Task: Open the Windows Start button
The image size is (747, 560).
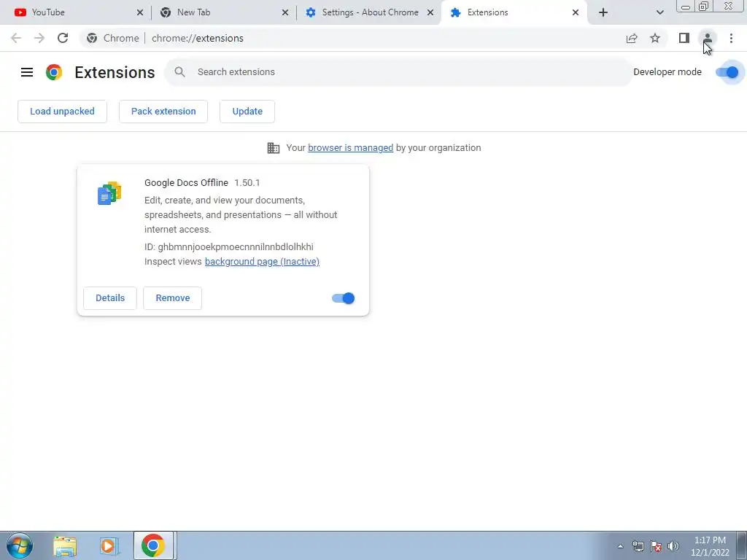Action: 20,545
